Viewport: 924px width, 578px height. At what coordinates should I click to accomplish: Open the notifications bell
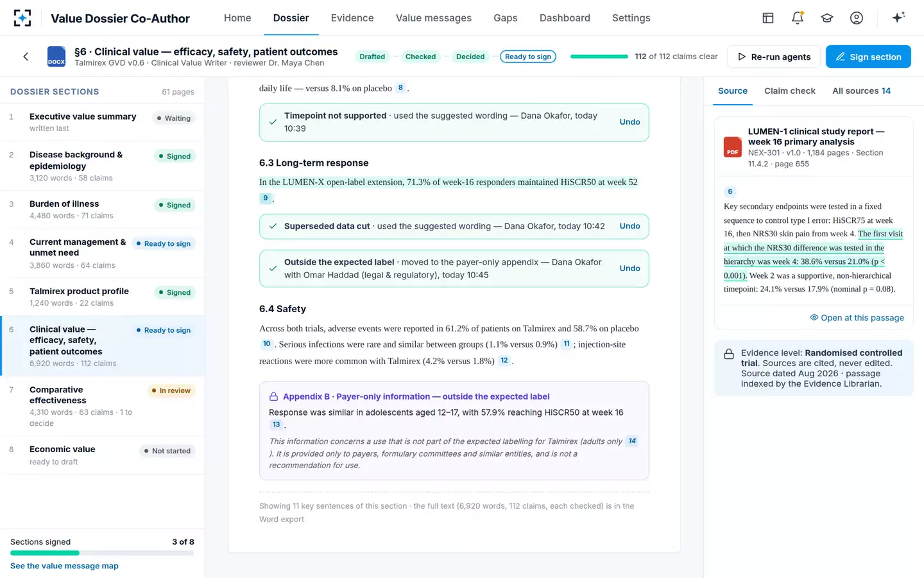pos(798,18)
